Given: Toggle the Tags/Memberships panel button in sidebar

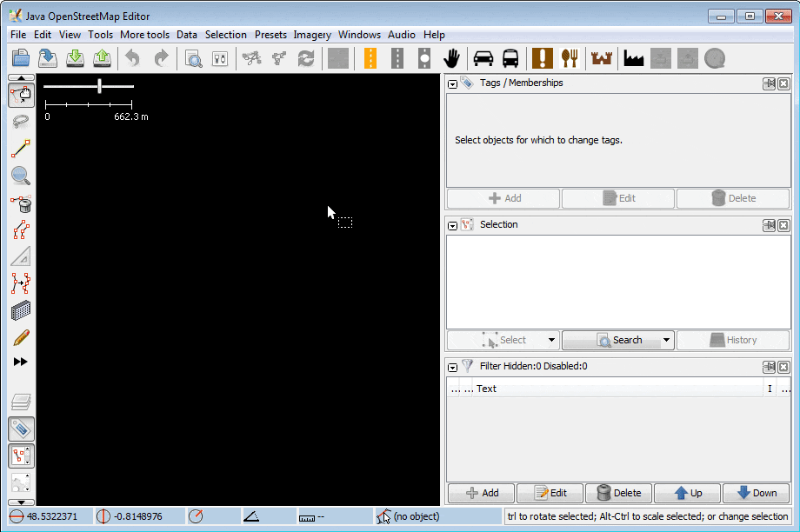Looking at the screenshot, I should [x=21, y=429].
